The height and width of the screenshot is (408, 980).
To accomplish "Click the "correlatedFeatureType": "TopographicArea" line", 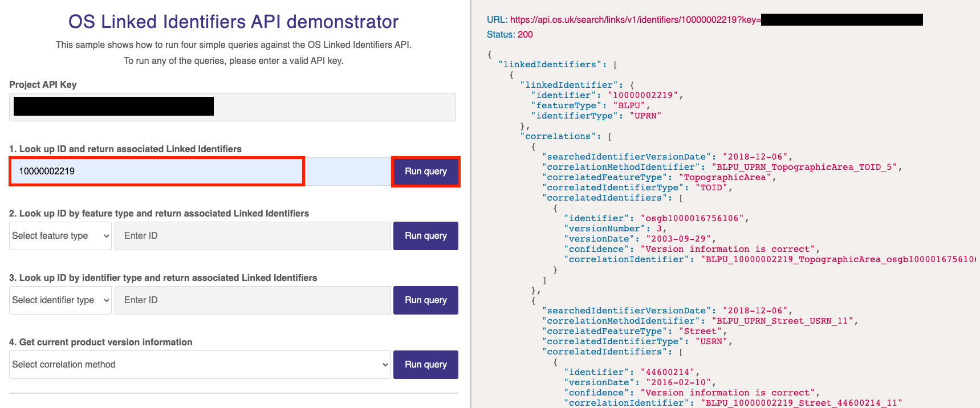I will [x=659, y=177].
